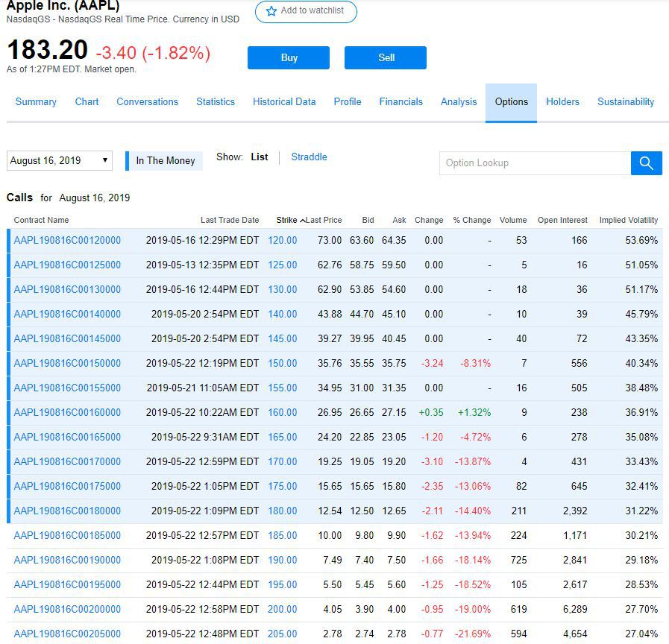
Task: Select the List display mode
Action: 260,157
